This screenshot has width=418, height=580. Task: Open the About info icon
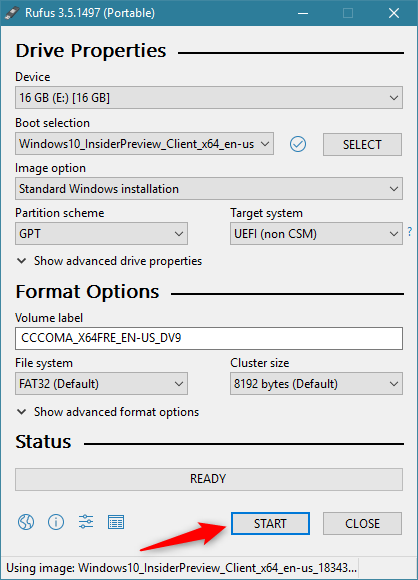point(56,522)
